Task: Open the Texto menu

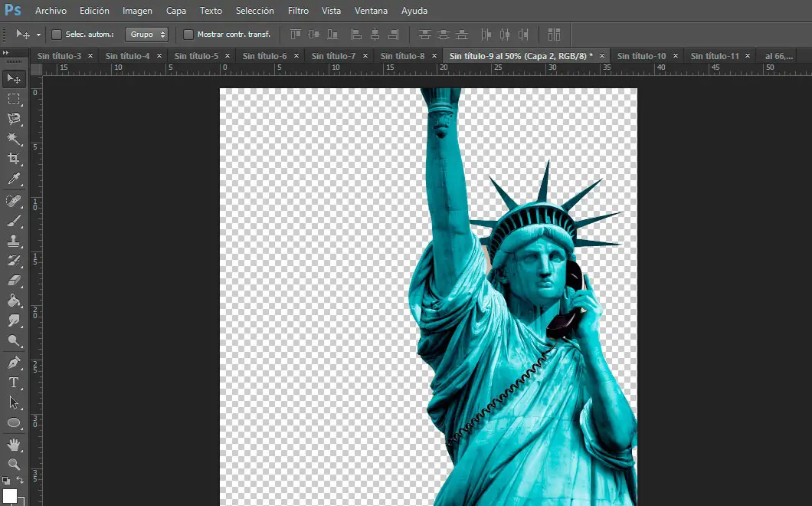Action: [x=211, y=11]
